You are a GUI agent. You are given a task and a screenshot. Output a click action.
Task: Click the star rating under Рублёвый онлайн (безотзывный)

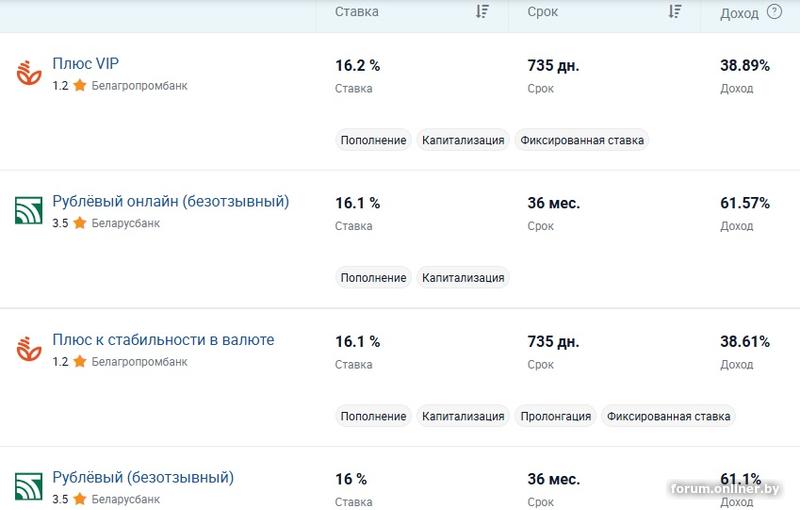tap(79, 224)
